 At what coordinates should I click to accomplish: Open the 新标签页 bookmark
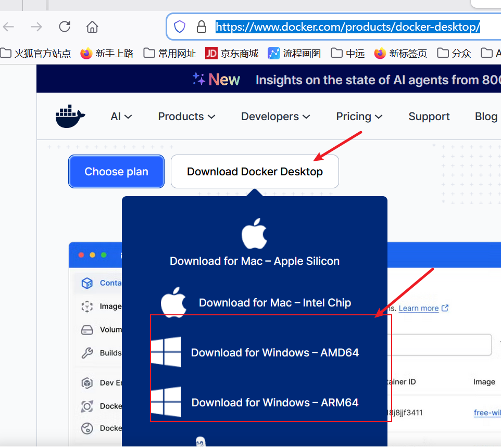(x=400, y=53)
